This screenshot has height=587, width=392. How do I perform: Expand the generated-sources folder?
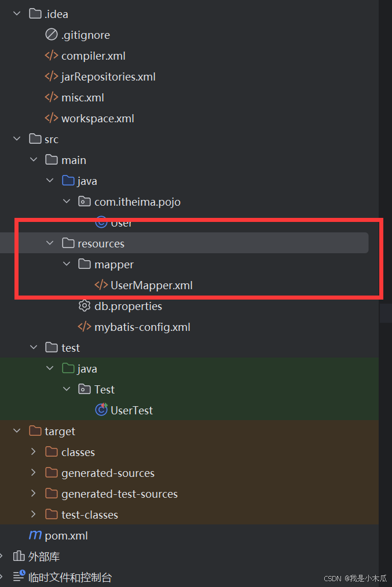pyautogui.click(x=33, y=472)
